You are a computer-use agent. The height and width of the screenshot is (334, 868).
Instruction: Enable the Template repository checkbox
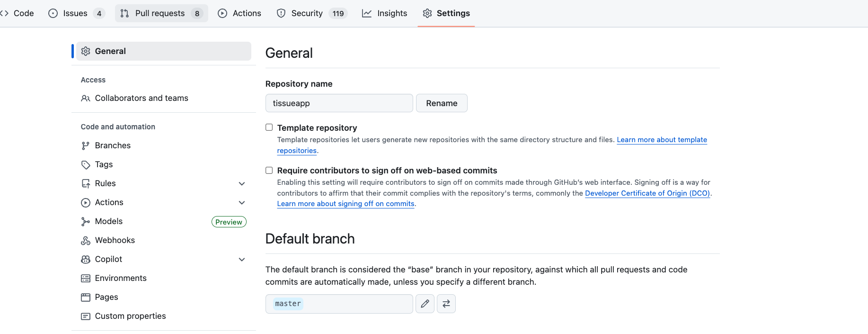269,127
